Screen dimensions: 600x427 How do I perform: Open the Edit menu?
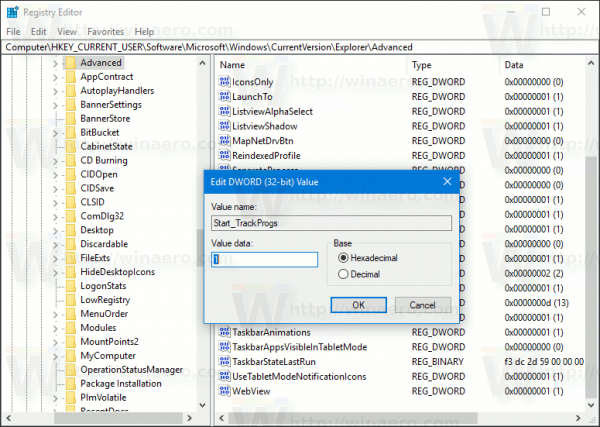[x=39, y=32]
